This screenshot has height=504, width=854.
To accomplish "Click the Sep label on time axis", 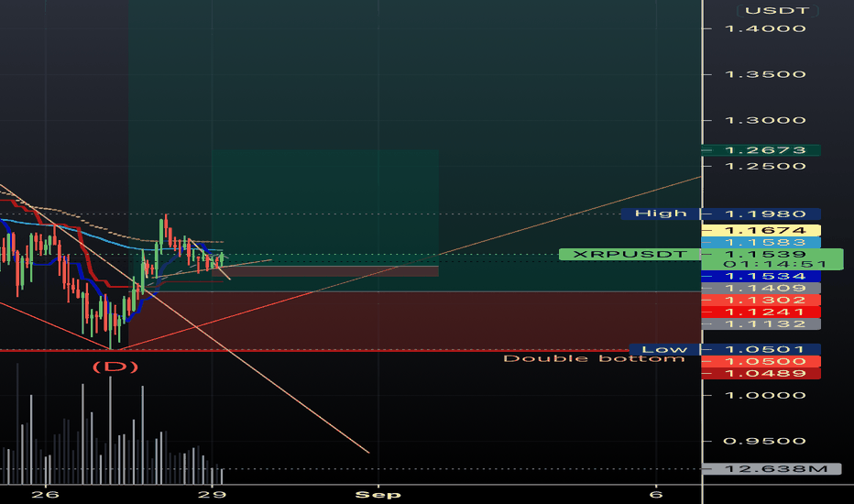I will pyautogui.click(x=378, y=495).
